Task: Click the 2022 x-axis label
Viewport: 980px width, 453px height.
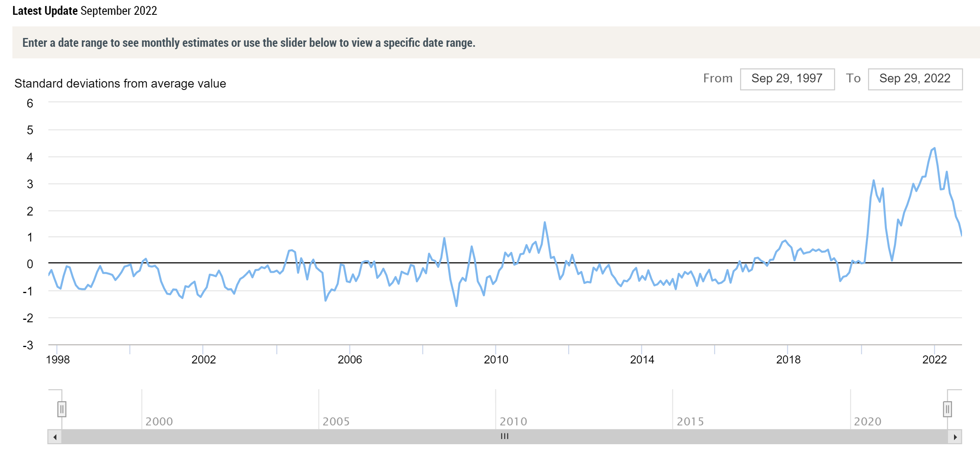Action: point(934,359)
